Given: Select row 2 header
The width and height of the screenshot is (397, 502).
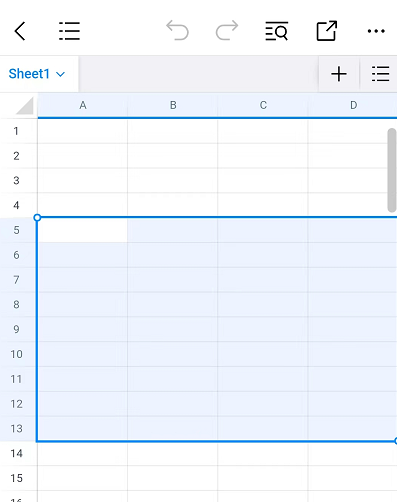Looking at the screenshot, I should pos(16,156).
